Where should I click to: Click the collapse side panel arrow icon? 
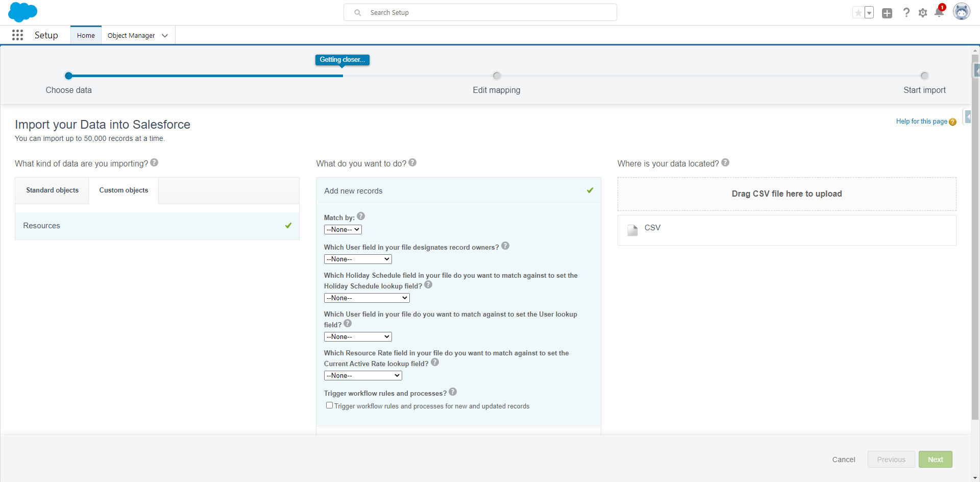968,117
